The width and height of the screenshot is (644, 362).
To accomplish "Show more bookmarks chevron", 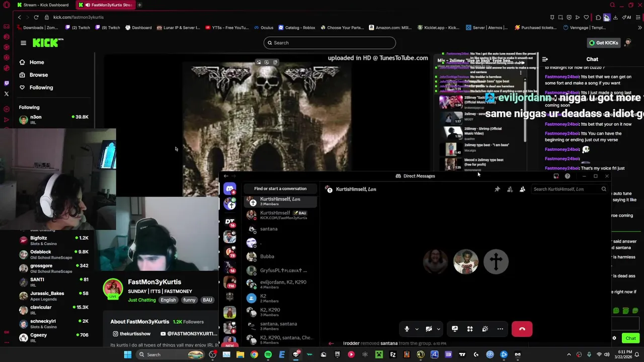I will click(x=639, y=28).
